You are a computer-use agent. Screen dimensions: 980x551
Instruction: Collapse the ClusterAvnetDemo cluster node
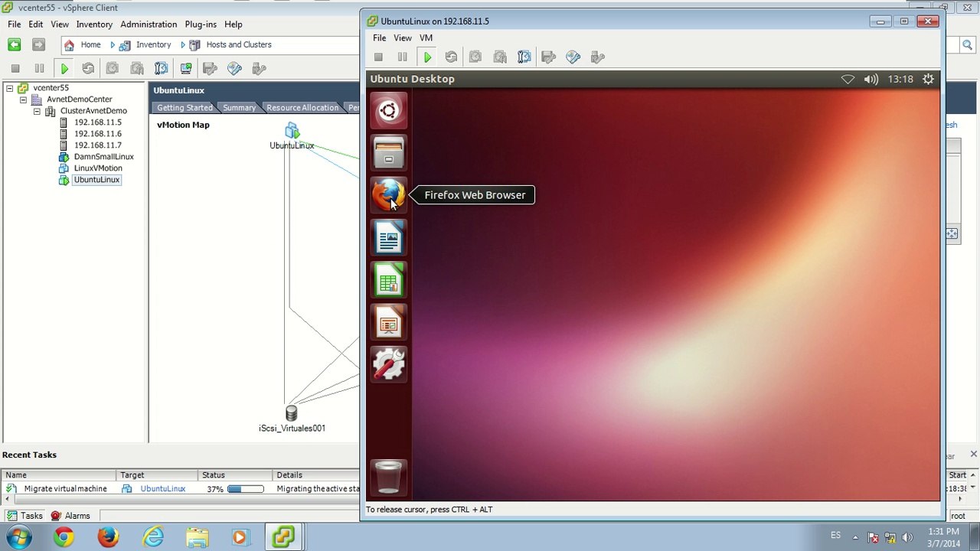(x=37, y=111)
